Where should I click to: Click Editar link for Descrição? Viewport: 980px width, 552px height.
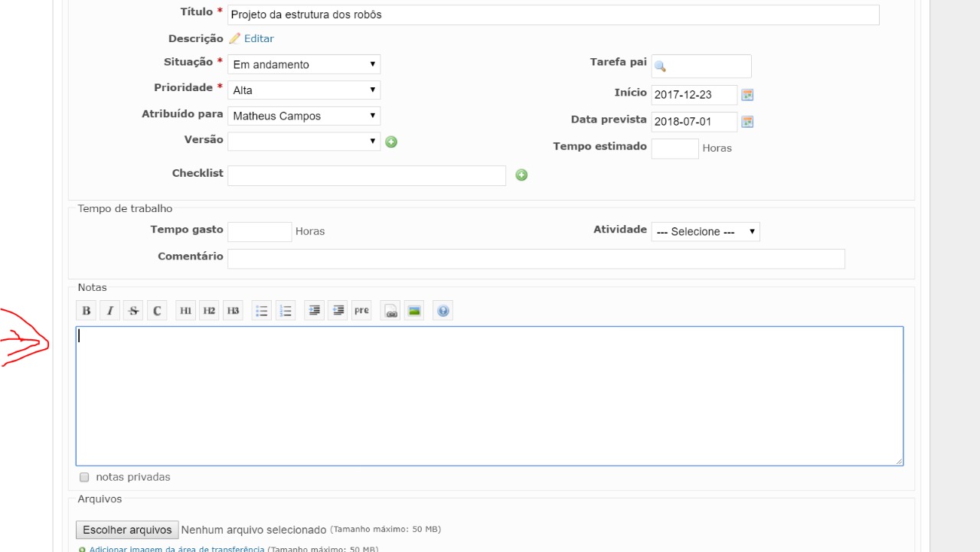pyautogui.click(x=259, y=38)
